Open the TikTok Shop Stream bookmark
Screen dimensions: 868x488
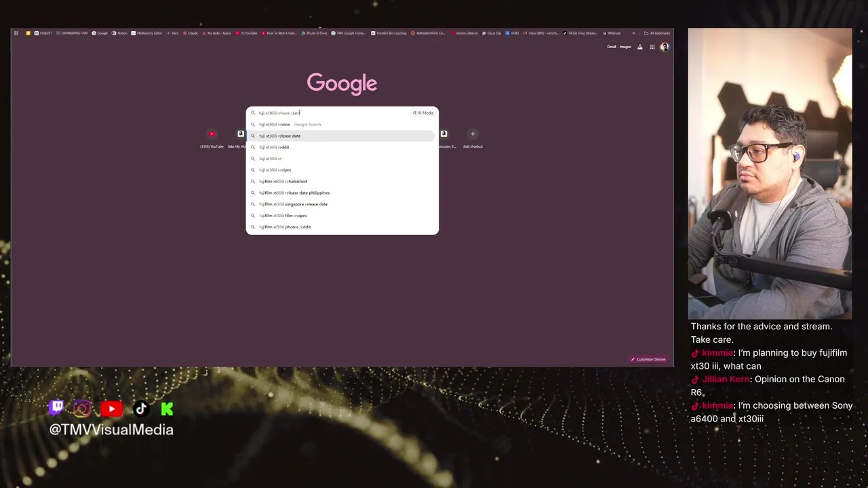tap(580, 33)
